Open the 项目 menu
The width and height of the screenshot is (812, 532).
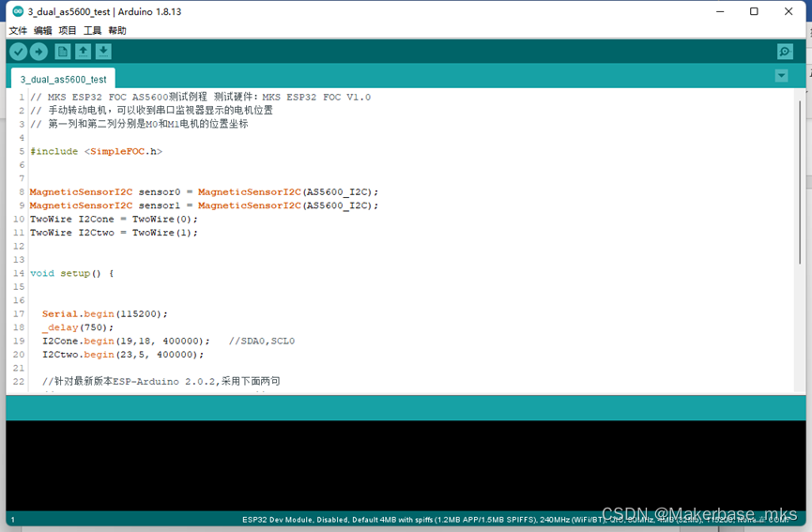coord(68,31)
